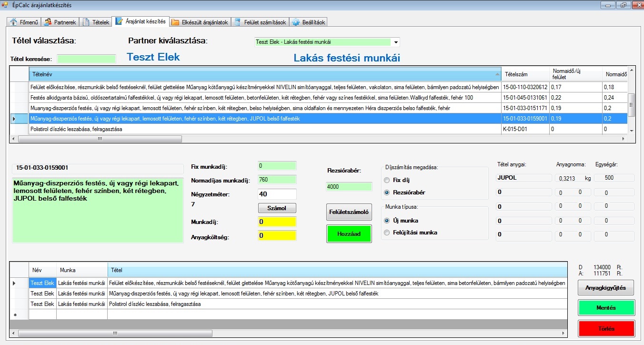The width and height of the screenshot is (644, 345).
Task: Click the Elkészült árajánlatok folder icon
Action: [x=175, y=22]
